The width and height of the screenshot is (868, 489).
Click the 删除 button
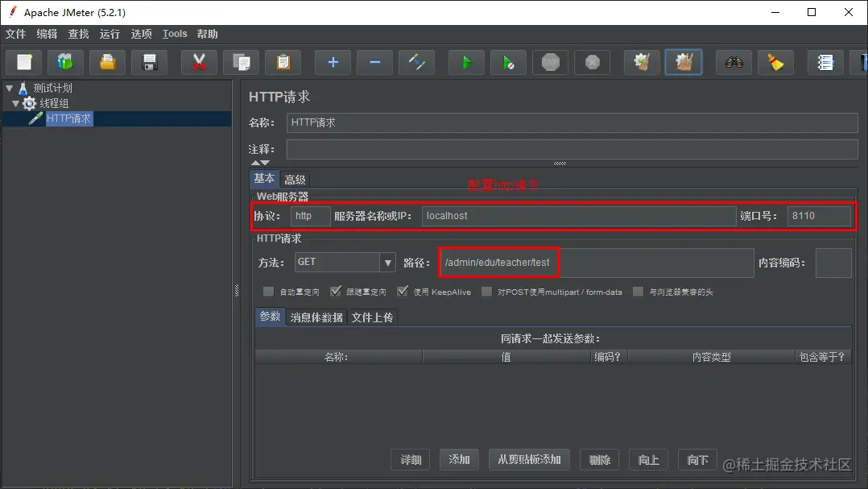click(600, 460)
